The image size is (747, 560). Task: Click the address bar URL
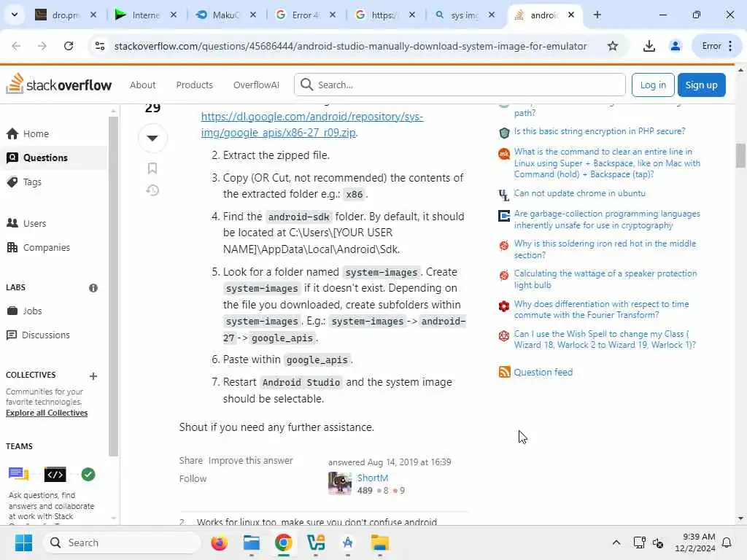(x=350, y=46)
